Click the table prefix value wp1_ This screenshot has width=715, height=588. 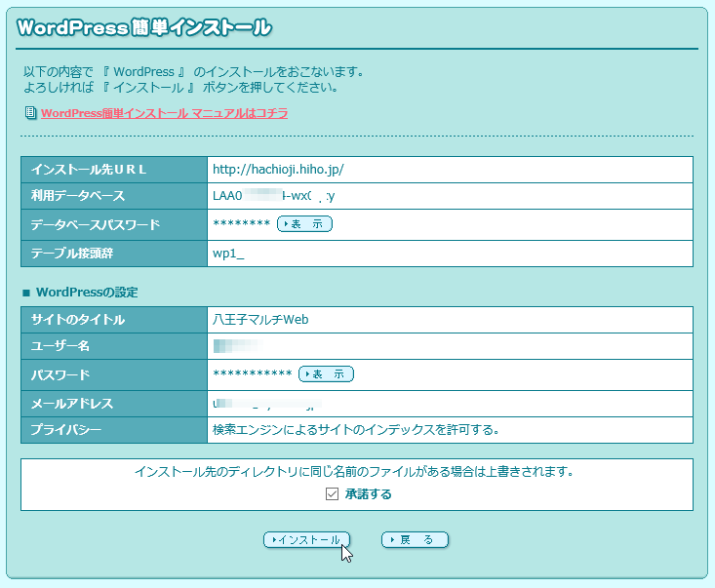click(228, 254)
